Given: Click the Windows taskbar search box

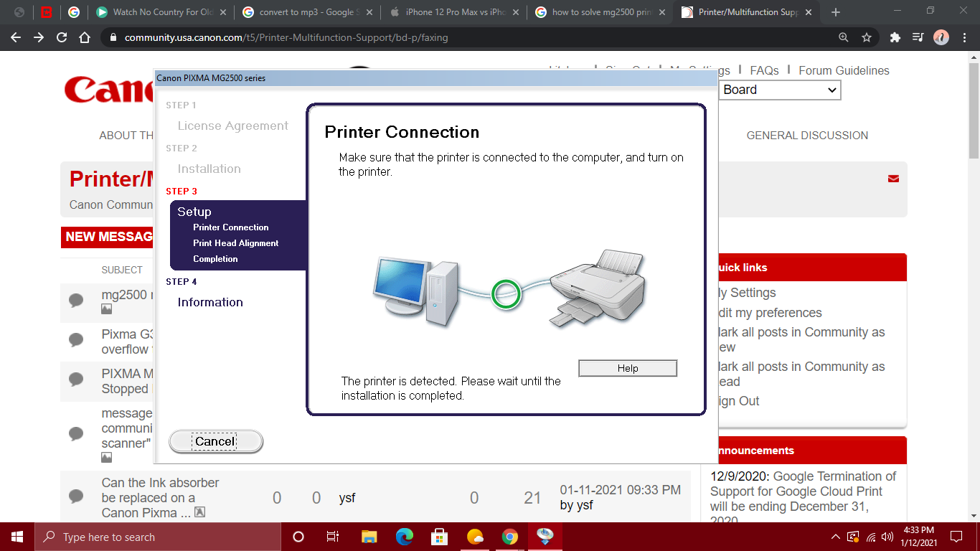Looking at the screenshot, I should [158, 537].
